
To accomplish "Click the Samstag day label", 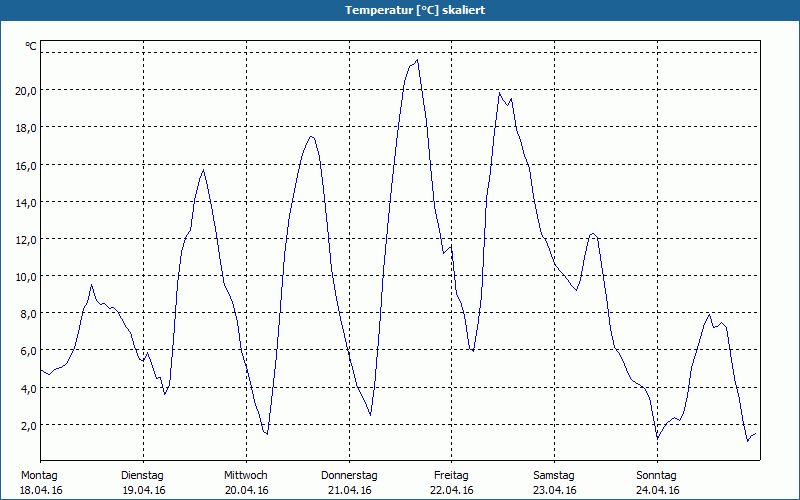I will (x=554, y=476).
